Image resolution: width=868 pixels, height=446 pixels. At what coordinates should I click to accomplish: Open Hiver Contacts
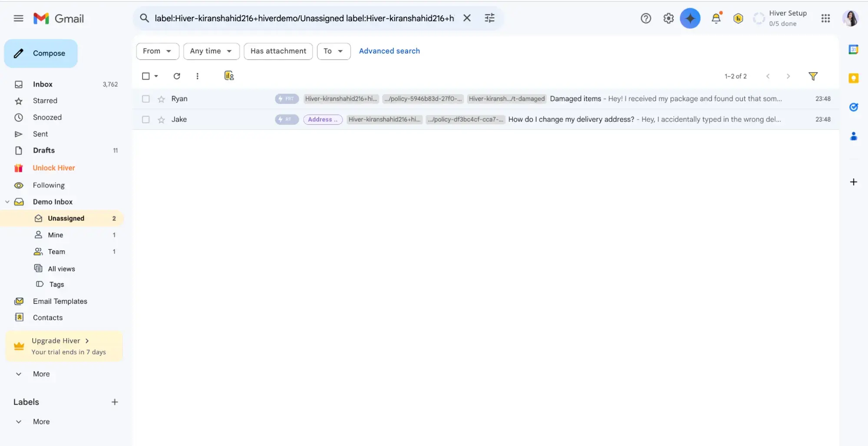tap(48, 318)
